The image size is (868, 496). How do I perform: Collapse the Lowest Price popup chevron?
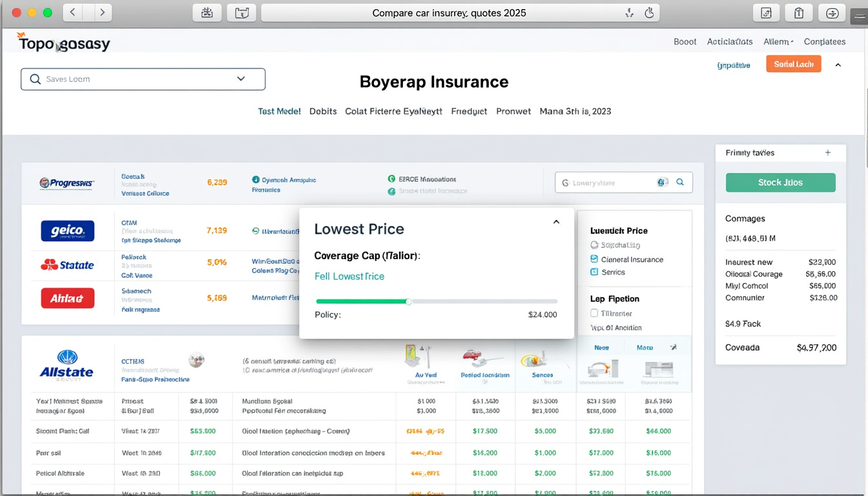pos(556,222)
